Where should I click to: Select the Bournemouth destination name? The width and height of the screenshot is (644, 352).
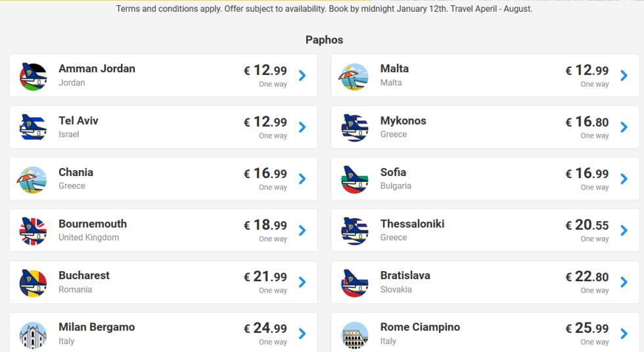pos(93,223)
